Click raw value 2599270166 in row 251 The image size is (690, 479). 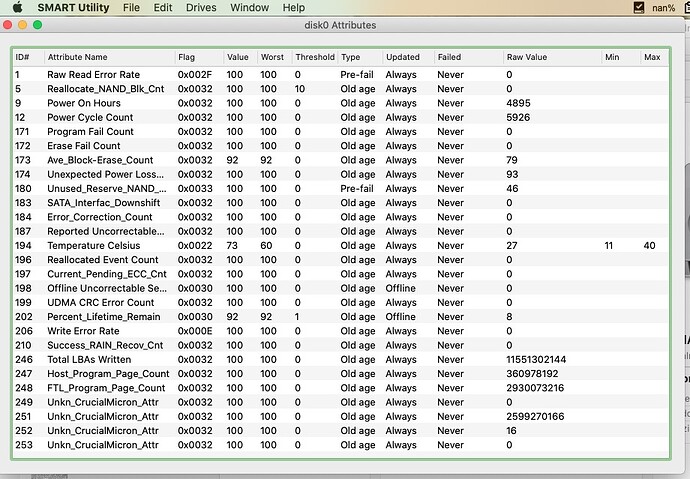coord(535,417)
